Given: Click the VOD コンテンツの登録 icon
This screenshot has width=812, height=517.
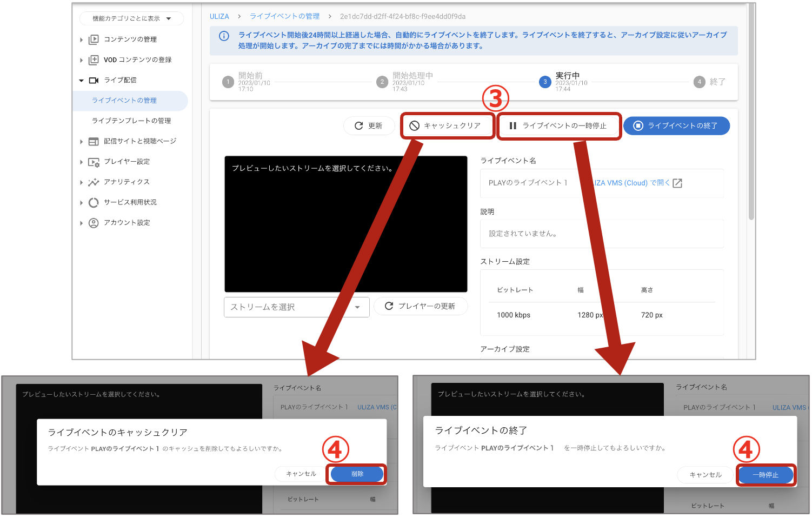Looking at the screenshot, I should point(94,60).
